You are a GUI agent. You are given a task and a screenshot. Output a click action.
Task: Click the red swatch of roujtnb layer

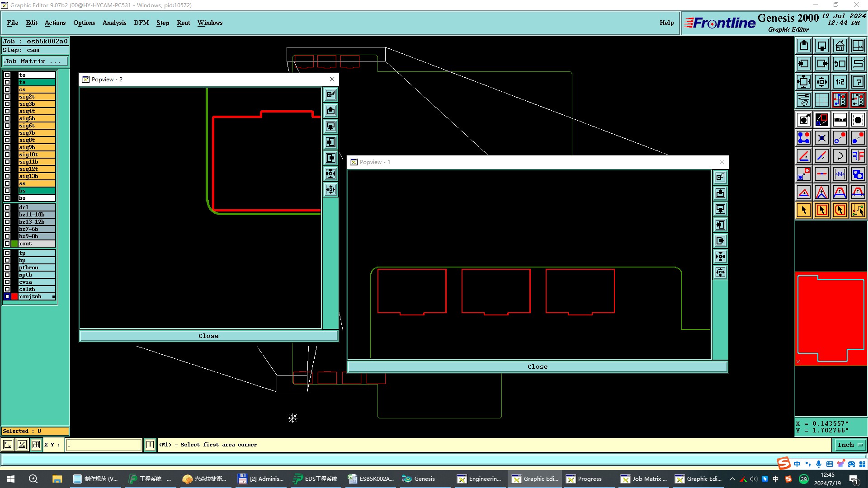click(14, 297)
